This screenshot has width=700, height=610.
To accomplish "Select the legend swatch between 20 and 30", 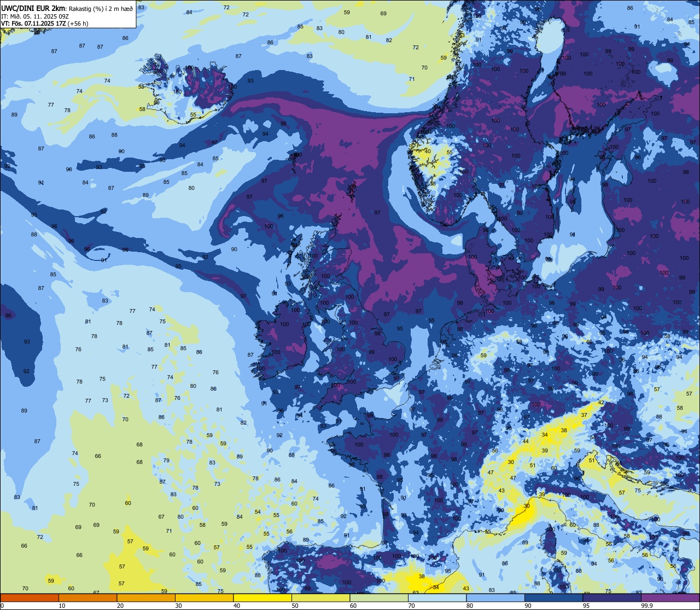I will coord(146,597).
